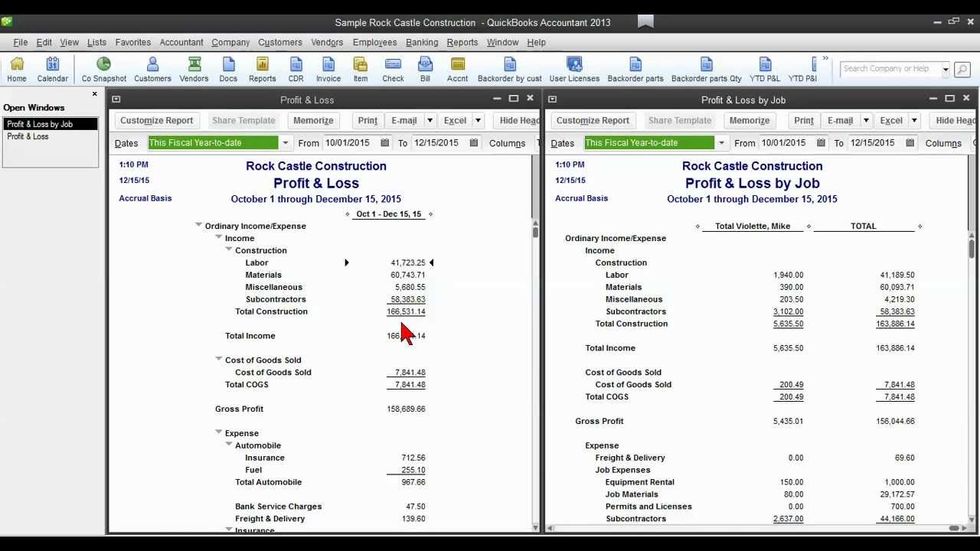Click Customize Report in Profit & Loss

157,120
